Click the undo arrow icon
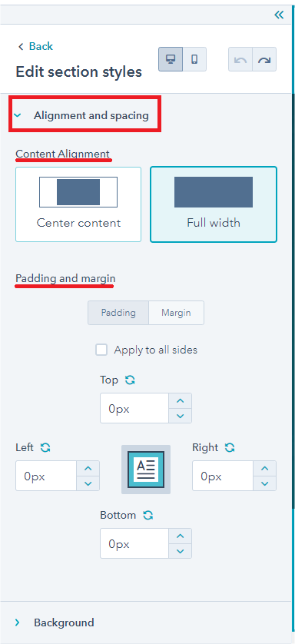Image resolution: width=295 pixels, height=644 pixels. [x=240, y=59]
